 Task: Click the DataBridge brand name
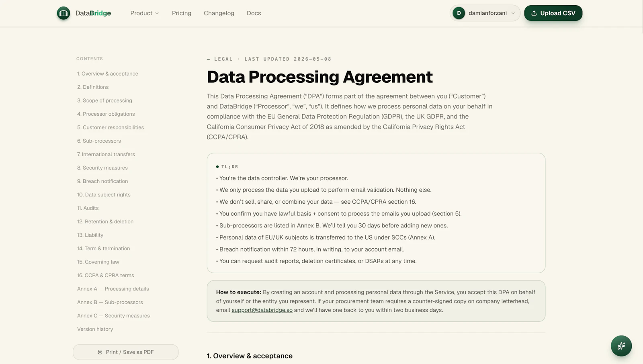[93, 13]
